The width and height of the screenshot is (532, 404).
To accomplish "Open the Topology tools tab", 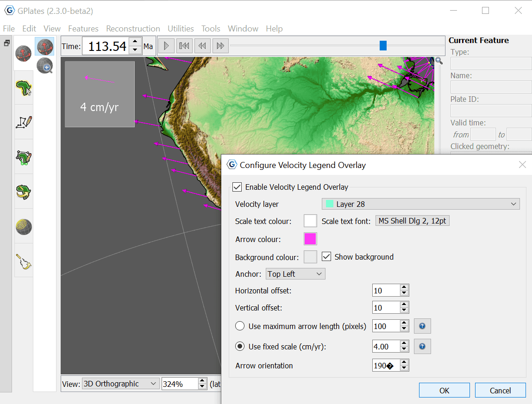I will click(24, 156).
